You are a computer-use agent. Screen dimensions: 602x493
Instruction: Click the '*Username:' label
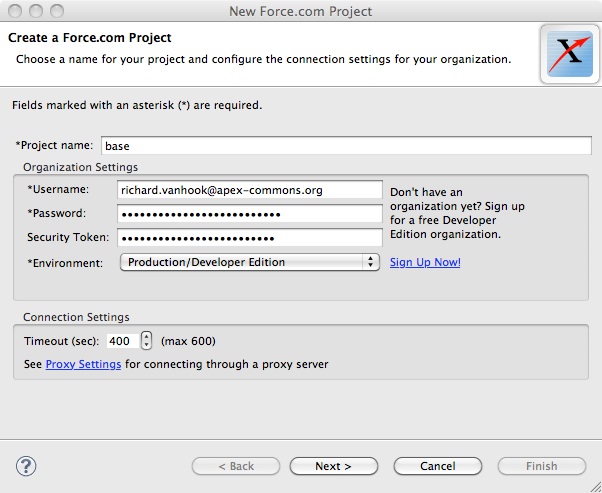[x=58, y=189]
